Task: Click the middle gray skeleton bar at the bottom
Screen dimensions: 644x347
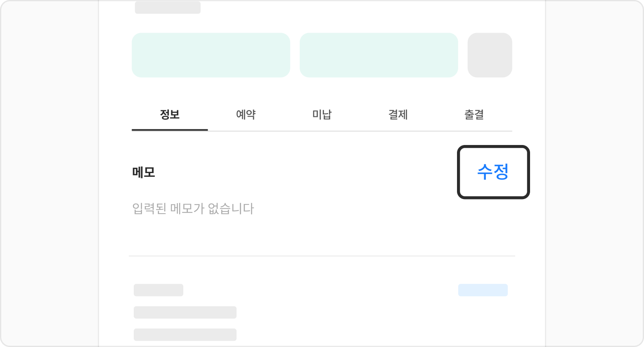Action: 185,312
